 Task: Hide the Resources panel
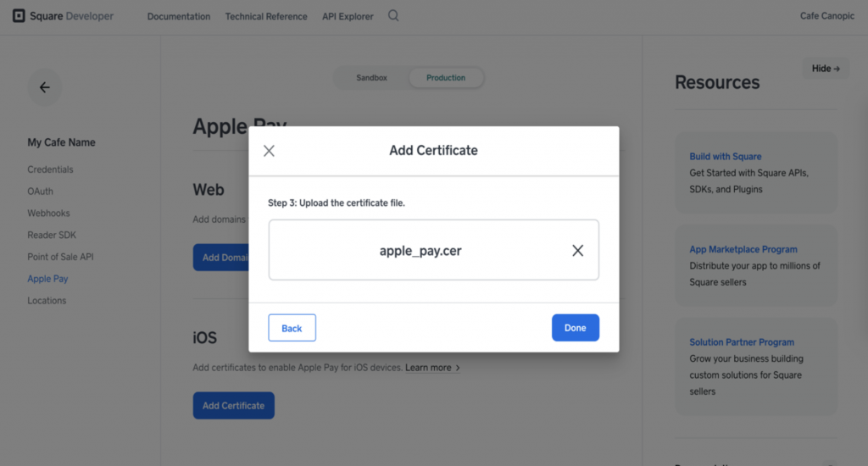826,69
